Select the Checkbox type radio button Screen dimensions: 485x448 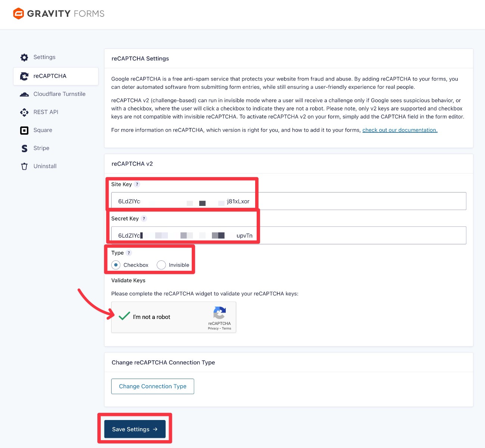(116, 265)
